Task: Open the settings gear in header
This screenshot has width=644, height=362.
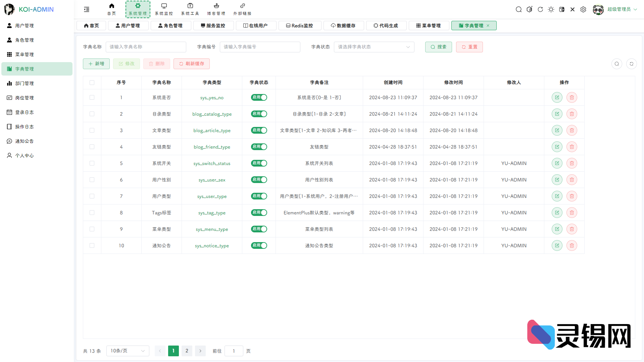Action: click(x=583, y=9)
